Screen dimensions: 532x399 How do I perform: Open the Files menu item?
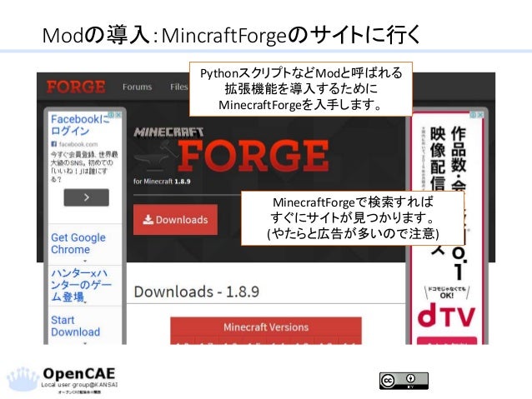coord(179,87)
